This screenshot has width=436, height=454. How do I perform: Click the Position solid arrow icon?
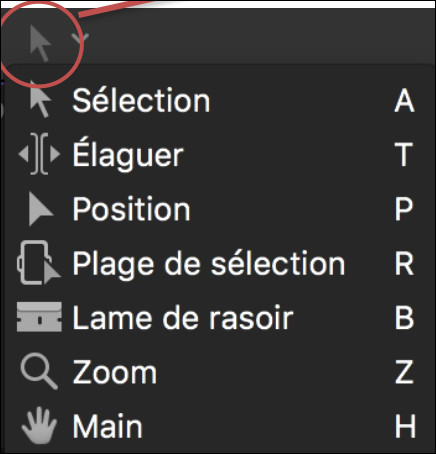click(40, 209)
